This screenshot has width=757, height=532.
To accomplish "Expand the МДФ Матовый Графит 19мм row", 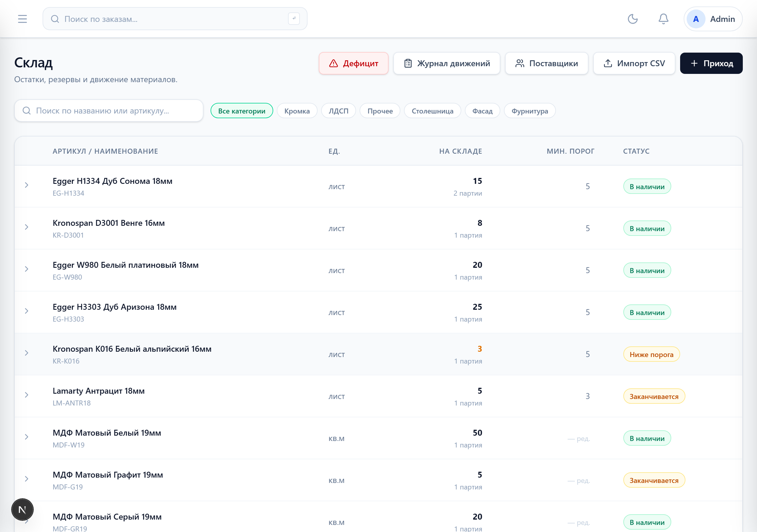I will click(26, 479).
